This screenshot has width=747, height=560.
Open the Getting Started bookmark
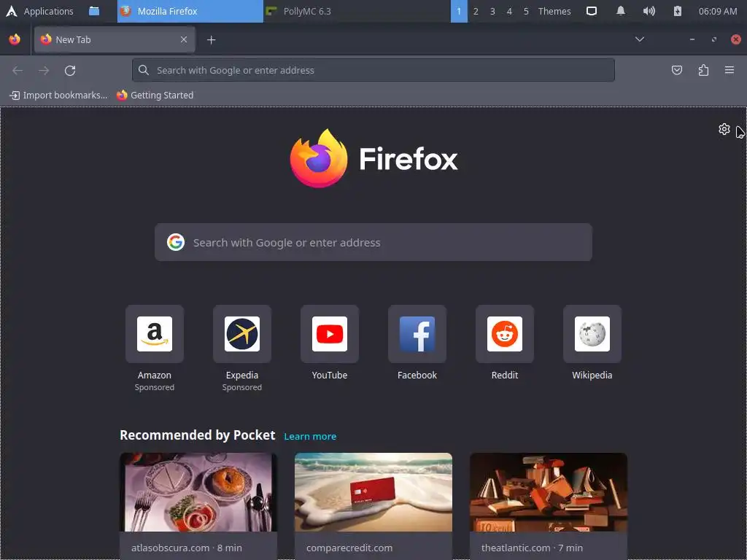(155, 96)
